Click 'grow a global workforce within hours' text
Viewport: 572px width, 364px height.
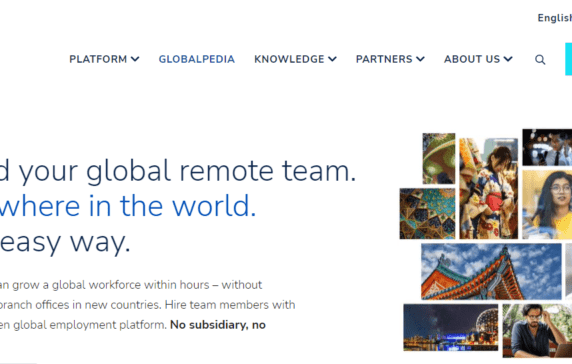(111, 285)
